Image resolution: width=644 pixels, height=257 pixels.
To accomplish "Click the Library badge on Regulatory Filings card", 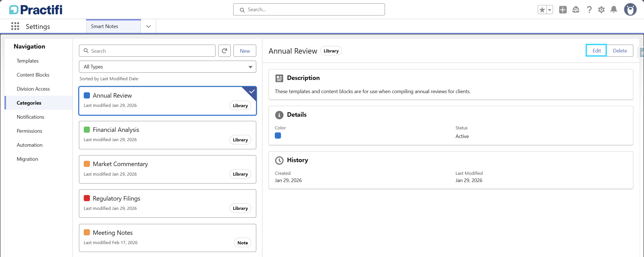I will [240, 208].
